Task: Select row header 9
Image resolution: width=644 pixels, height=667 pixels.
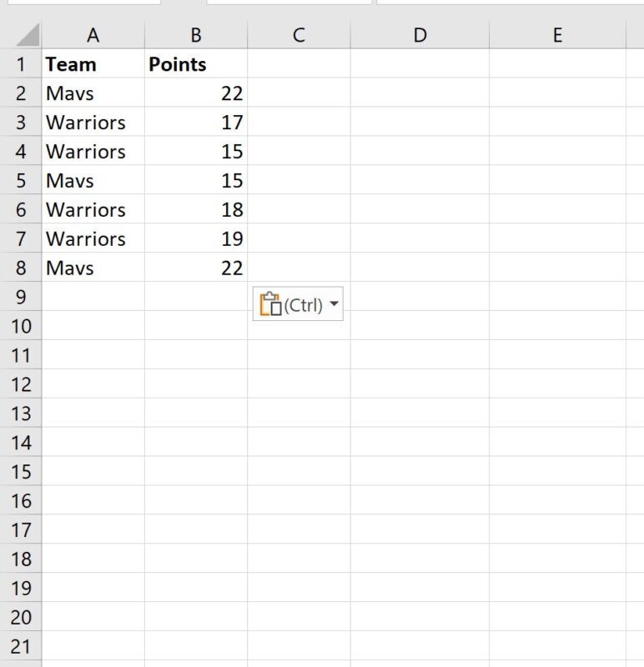Action: coord(21,297)
